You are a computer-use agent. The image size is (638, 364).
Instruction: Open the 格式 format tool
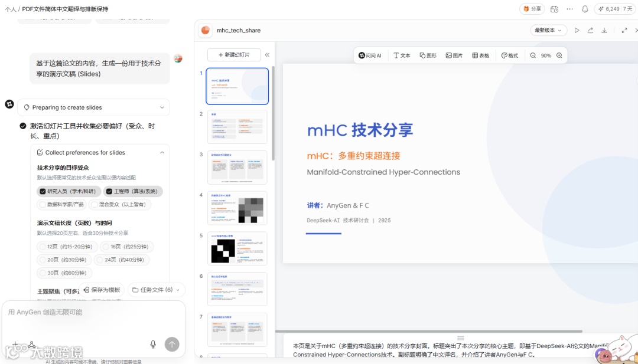tap(509, 55)
